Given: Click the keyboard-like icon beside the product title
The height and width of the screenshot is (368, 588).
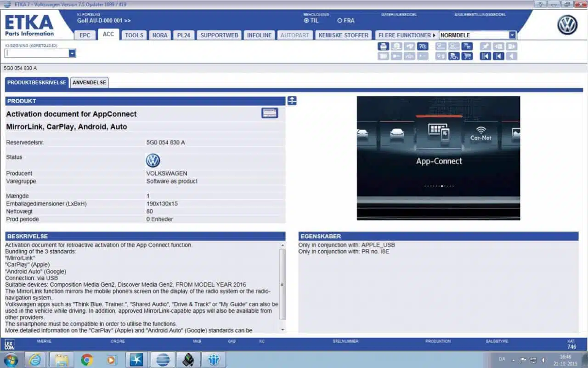Looking at the screenshot, I should [x=270, y=113].
